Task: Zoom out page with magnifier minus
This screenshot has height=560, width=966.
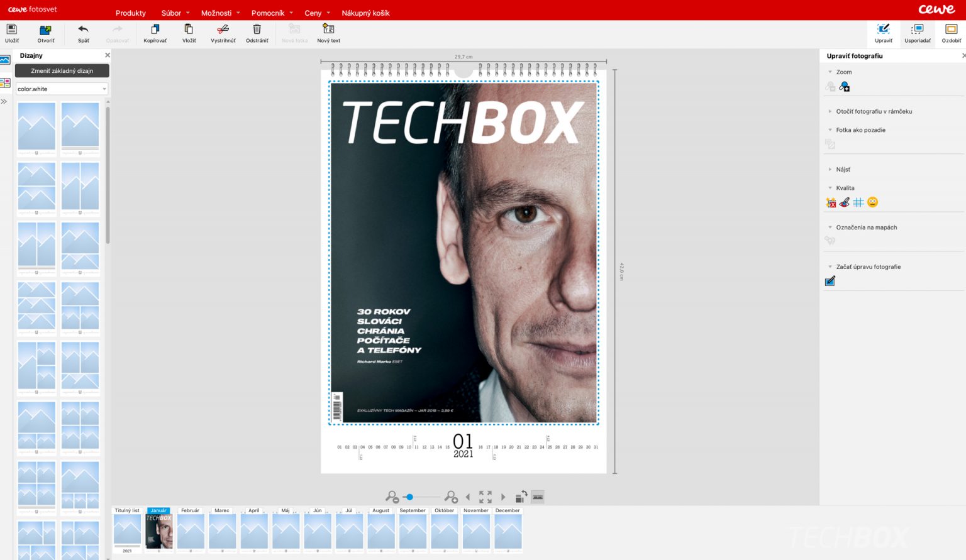Action: click(x=392, y=497)
